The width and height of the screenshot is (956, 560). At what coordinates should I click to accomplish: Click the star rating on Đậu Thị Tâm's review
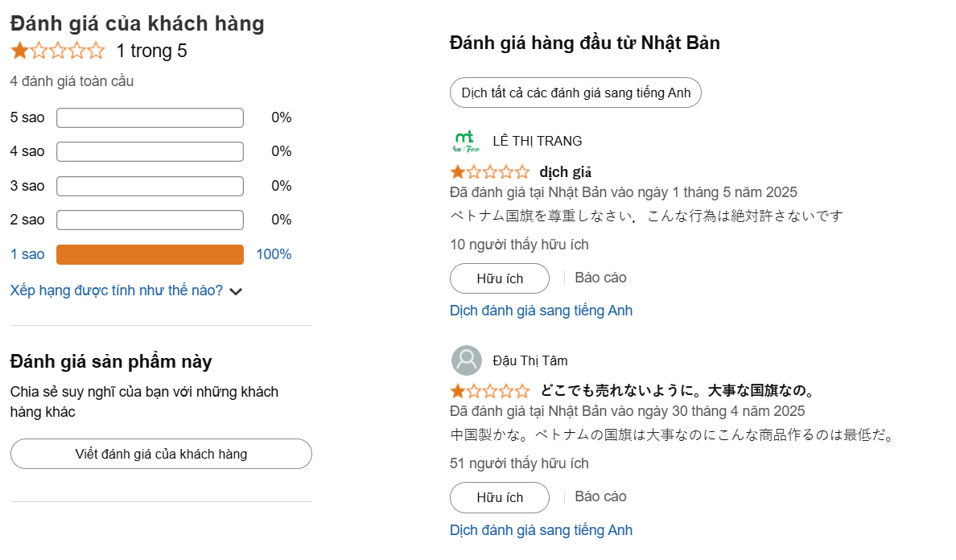click(491, 390)
